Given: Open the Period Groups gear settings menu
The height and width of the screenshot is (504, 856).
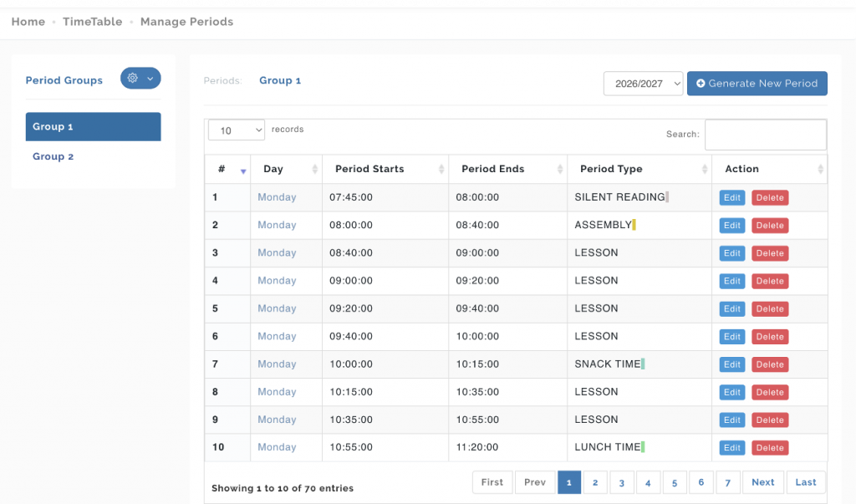Looking at the screenshot, I should tap(140, 79).
